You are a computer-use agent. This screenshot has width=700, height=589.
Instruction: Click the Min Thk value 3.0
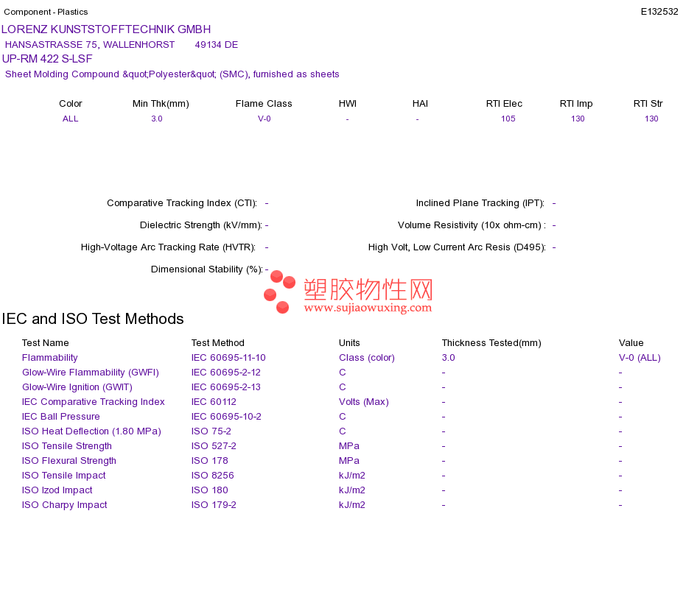pyautogui.click(x=157, y=119)
